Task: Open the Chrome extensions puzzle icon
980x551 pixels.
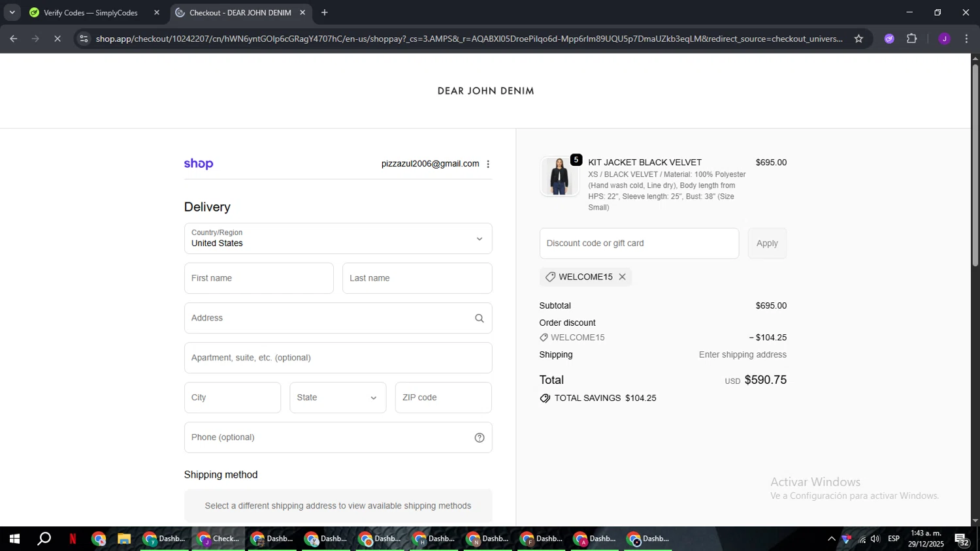Action: [x=912, y=39]
